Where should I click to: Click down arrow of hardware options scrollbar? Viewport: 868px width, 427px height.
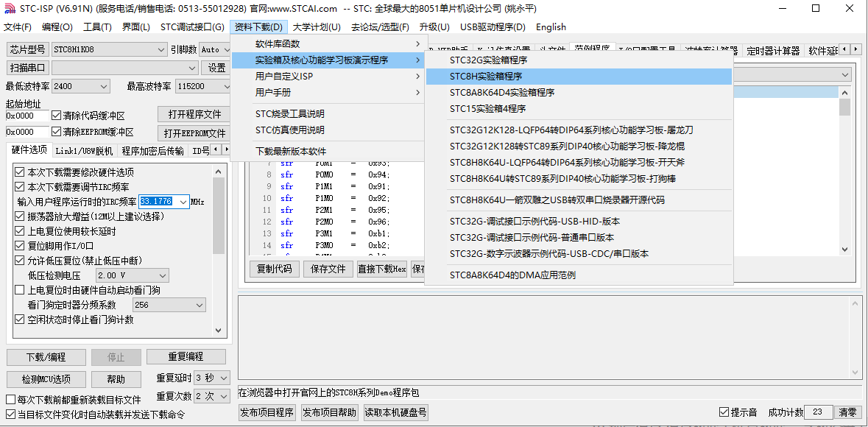pyautogui.click(x=218, y=330)
